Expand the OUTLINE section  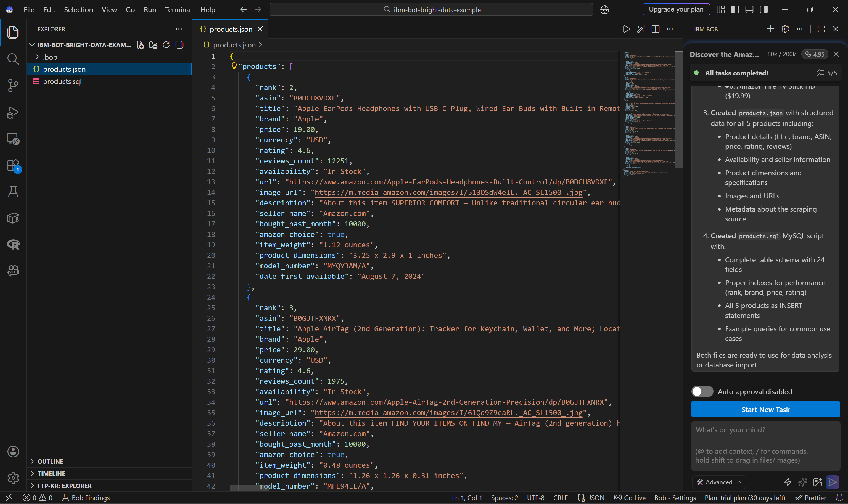[109, 461]
